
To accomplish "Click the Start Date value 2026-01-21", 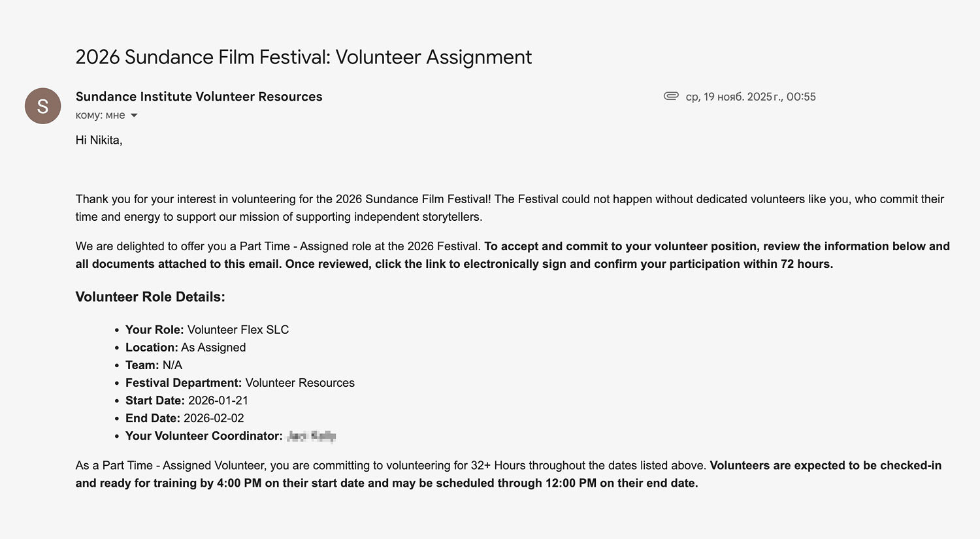I will pos(218,400).
